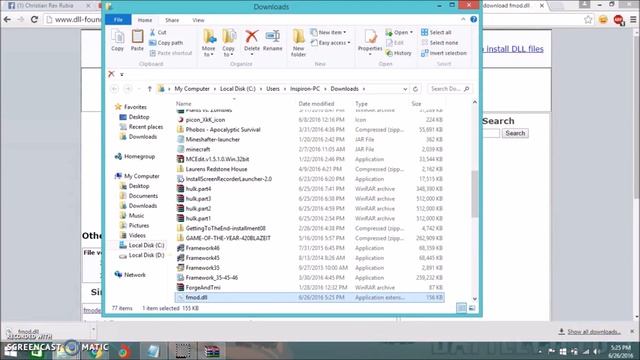Select the ForgeAndTmi archive

coord(309,287)
